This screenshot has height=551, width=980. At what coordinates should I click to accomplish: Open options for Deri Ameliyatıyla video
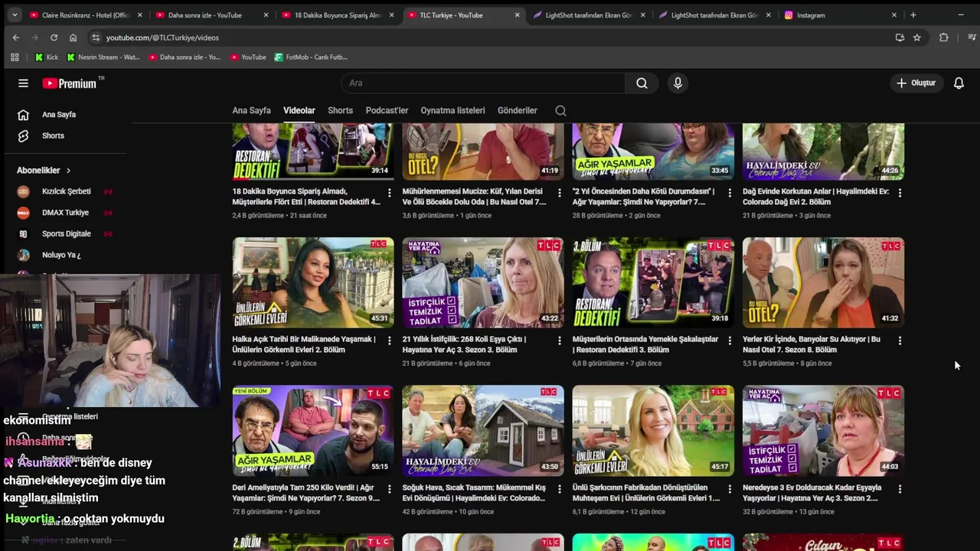(x=389, y=488)
